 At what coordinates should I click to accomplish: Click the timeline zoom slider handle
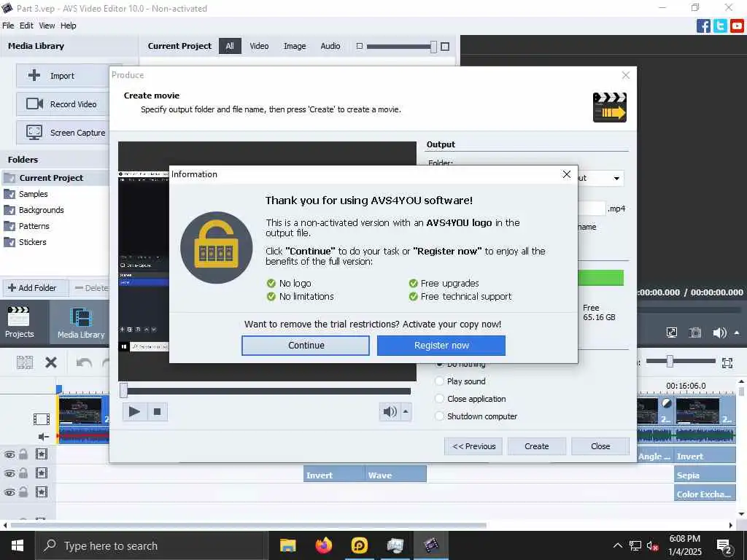670,362
